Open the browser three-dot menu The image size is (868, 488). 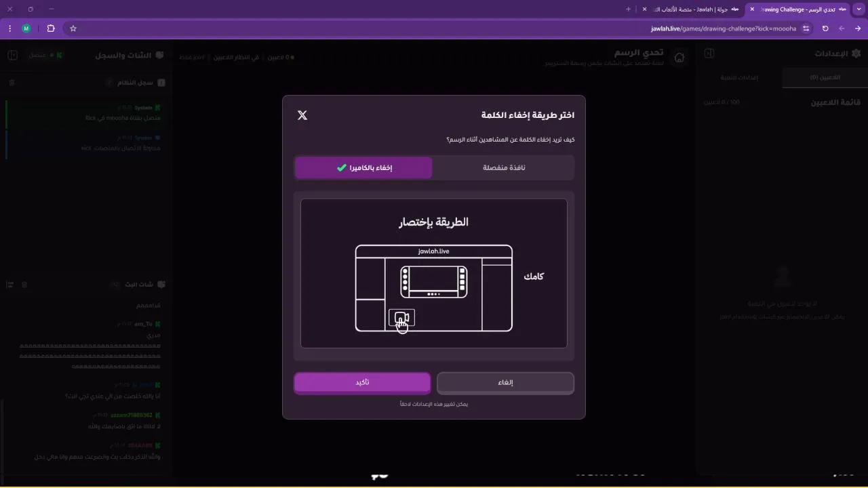tap(9, 28)
